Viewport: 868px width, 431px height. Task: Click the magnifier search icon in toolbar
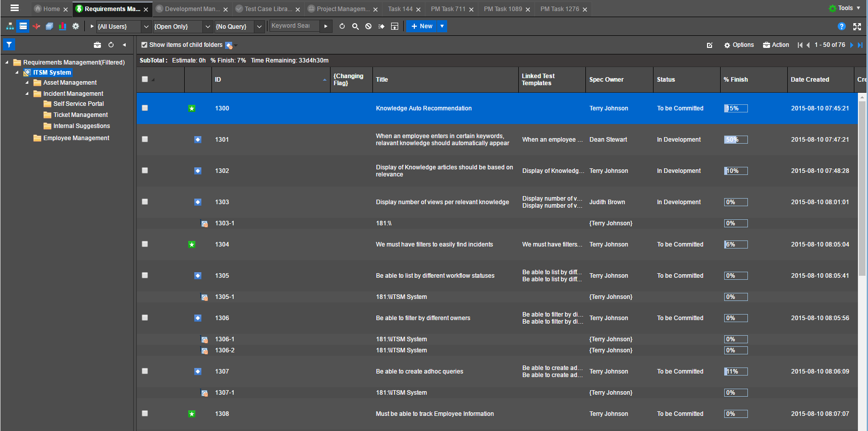coord(355,26)
